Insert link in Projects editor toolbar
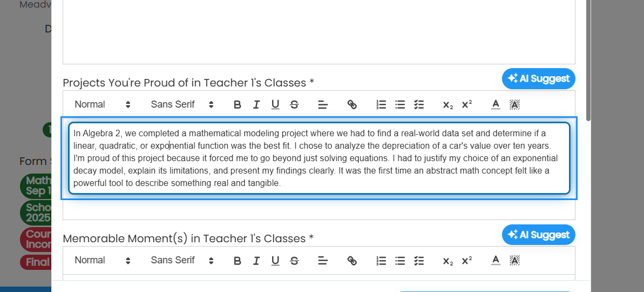This screenshot has width=644, height=292. click(352, 104)
